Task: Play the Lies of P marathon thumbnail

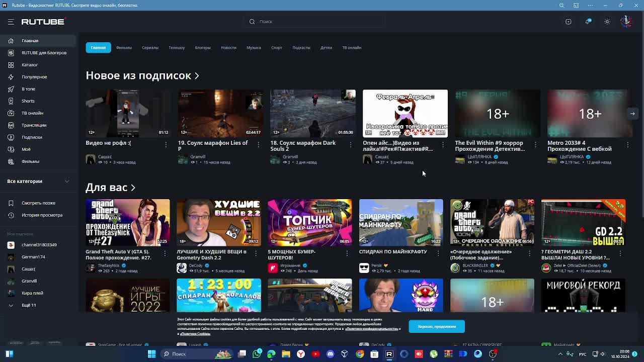Action: [220, 114]
